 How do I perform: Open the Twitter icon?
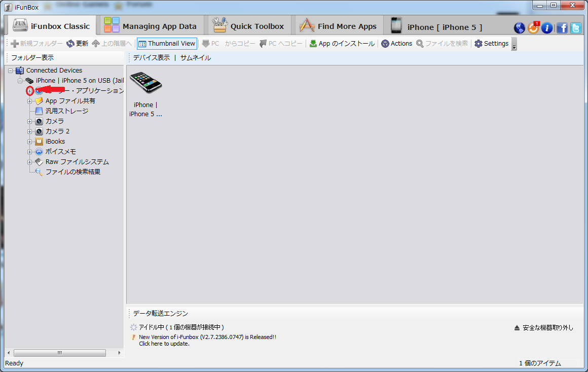[x=576, y=28]
